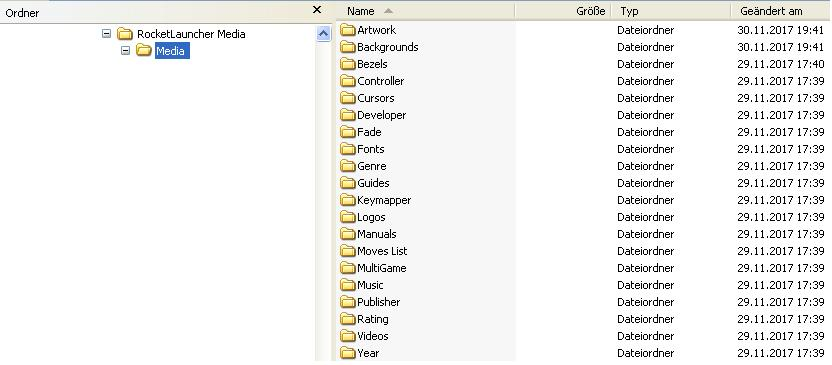832x365 pixels.
Task: Click the folder tree scroll-up arrow
Action: pos(323,34)
